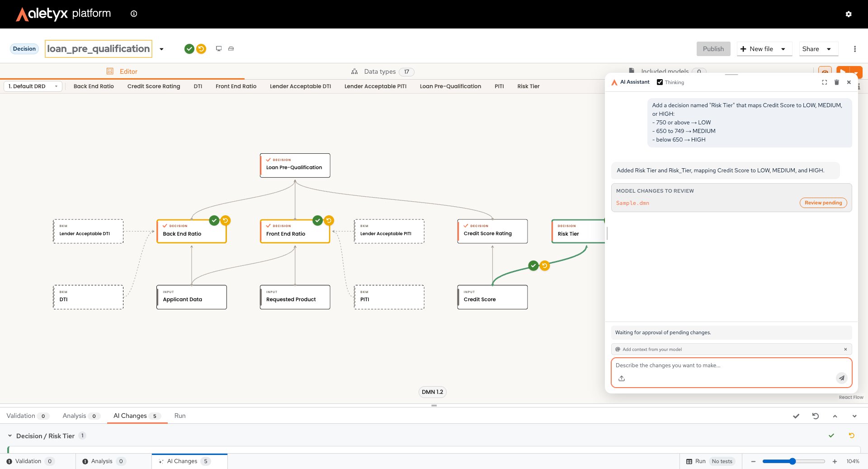Screen dimensions: 868x469
Task: Select the Requested Product input node
Action: coord(295,297)
